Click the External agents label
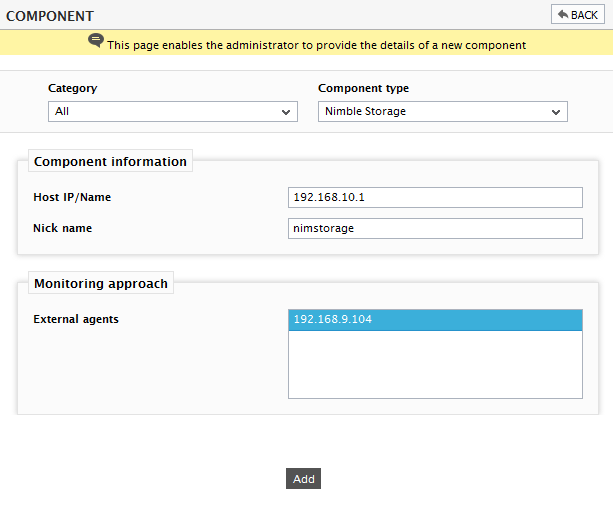 (x=76, y=319)
